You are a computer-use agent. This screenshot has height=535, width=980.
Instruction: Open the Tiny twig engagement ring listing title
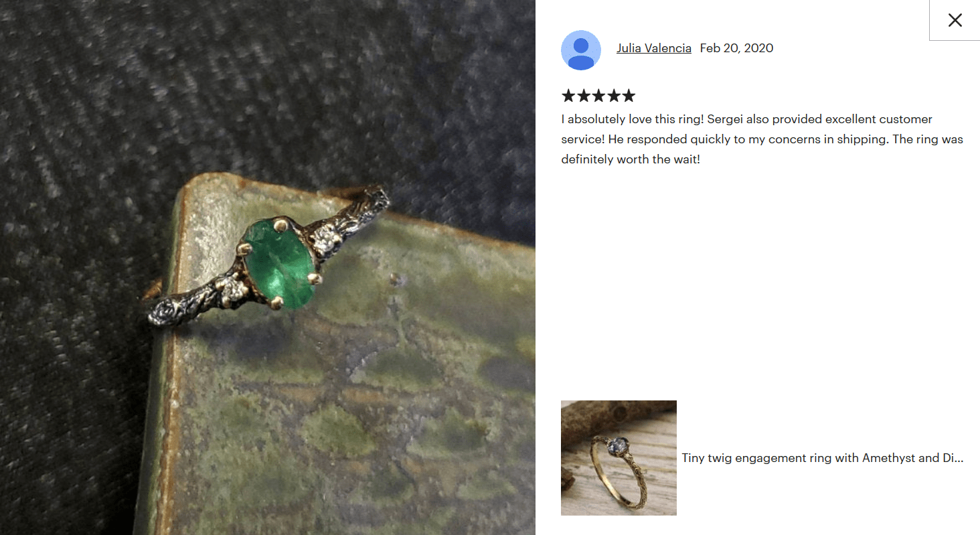pyautogui.click(x=823, y=458)
